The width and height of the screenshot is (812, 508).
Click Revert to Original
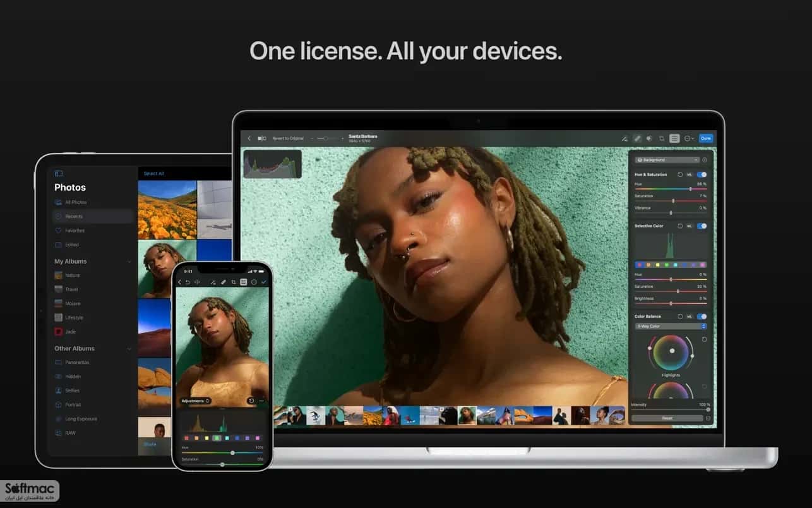(x=288, y=138)
